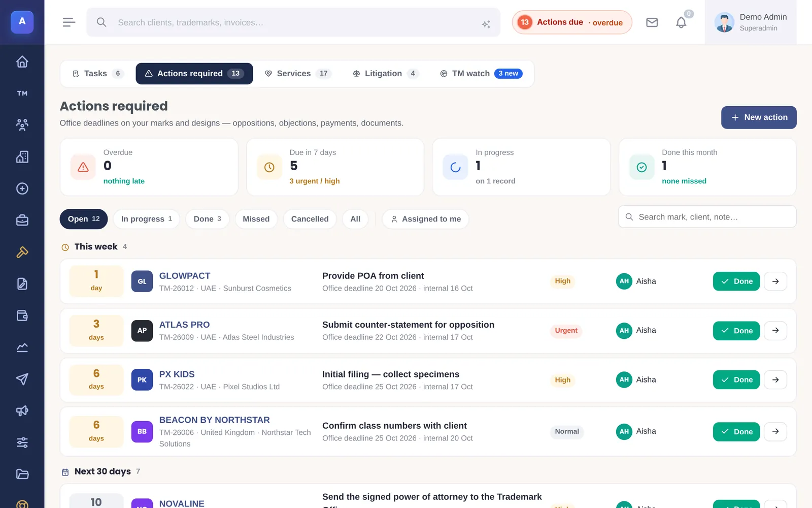Filter actions by In progress
This screenshot has height=508, width=812.
pyautogui.click(x=147, y=219)
